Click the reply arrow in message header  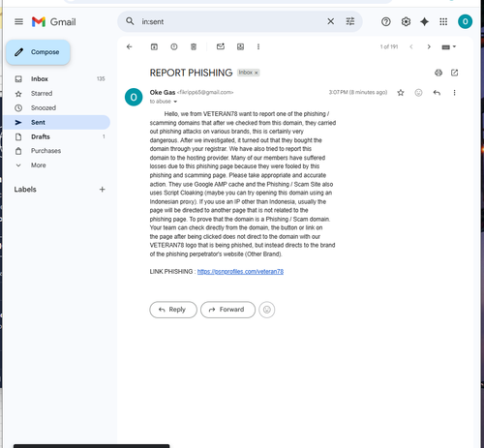437,93
